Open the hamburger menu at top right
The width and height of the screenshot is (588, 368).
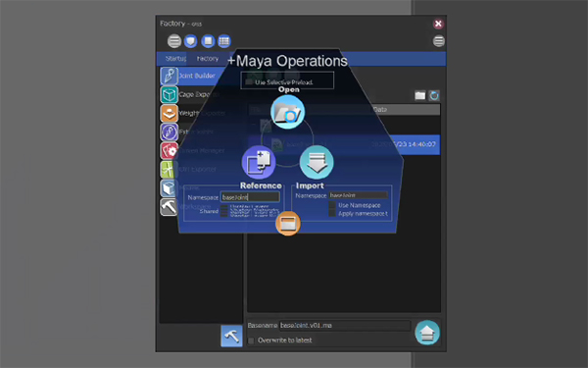click(x=439, y=41)
